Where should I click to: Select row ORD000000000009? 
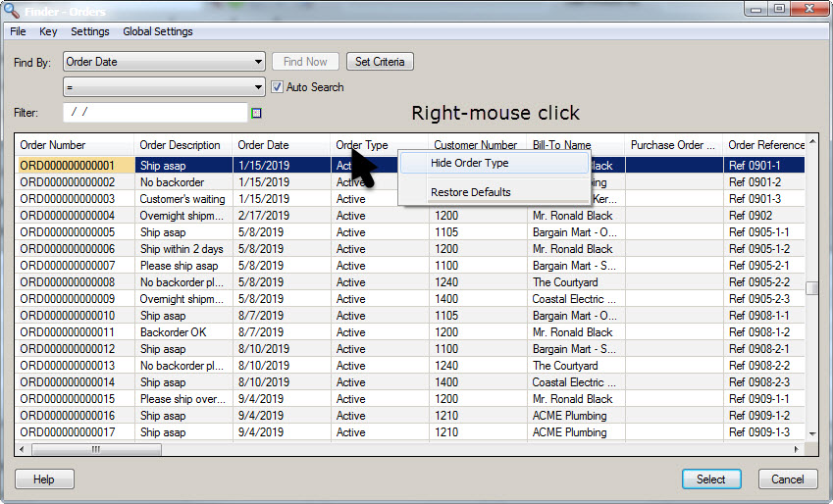pos(410,298)
